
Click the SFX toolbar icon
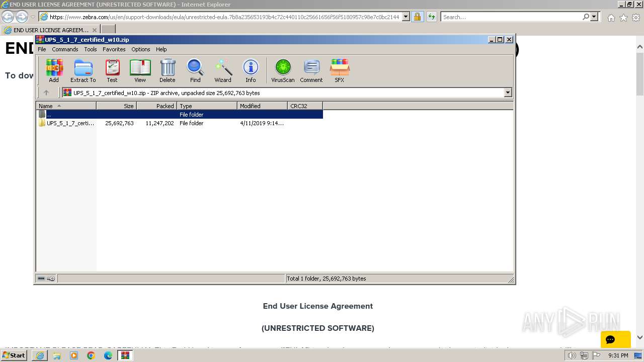340,70
